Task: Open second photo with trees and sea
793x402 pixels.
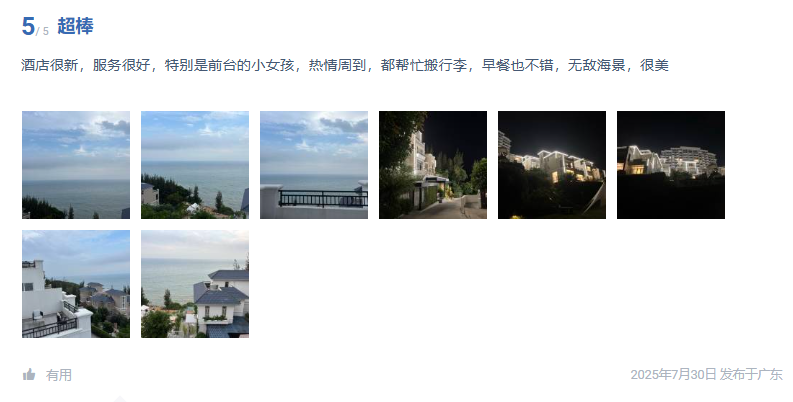Action: (195, 165)
